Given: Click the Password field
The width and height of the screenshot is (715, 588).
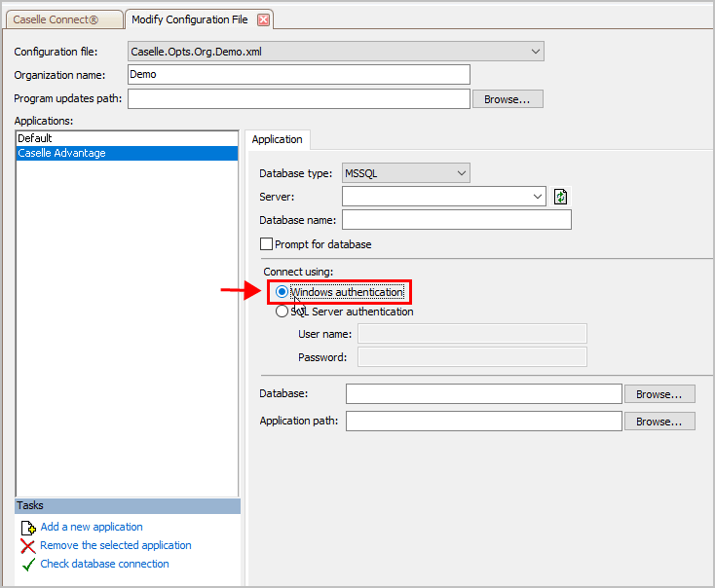Looking at the screenshot, I should coord(471,357).
